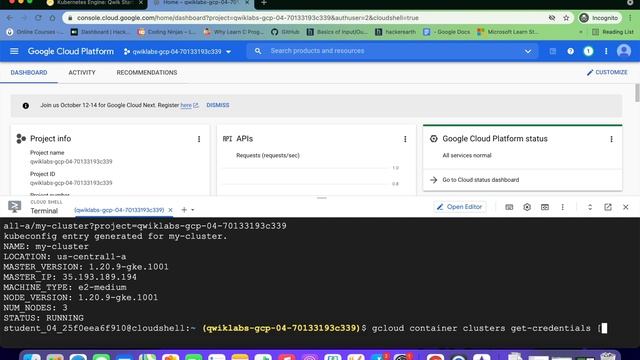This screenshot has width=640, height=360.
Task: Open the Cloud Shell more options menu
Action: click(562, 207)
